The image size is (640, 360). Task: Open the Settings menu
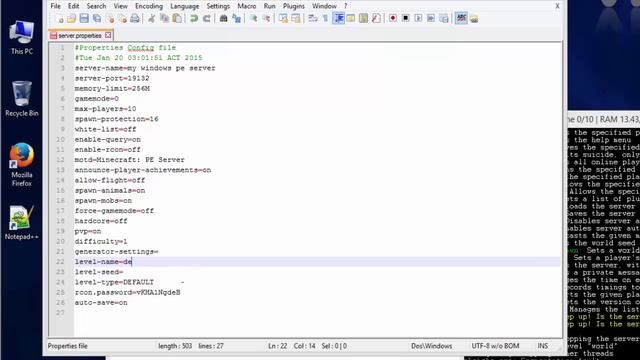pos(218,6)
